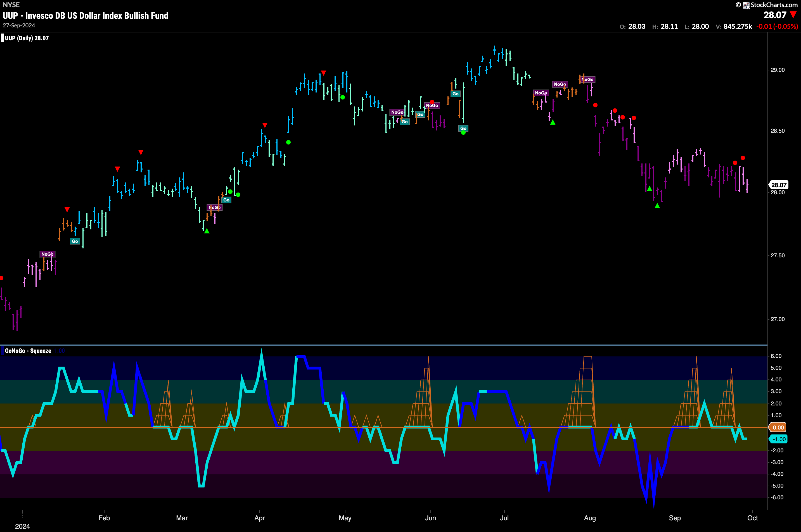Click the date 27-Sep-2024
Image resolution: width=801 pixels, height=532 pixels.
pos(19,25)
